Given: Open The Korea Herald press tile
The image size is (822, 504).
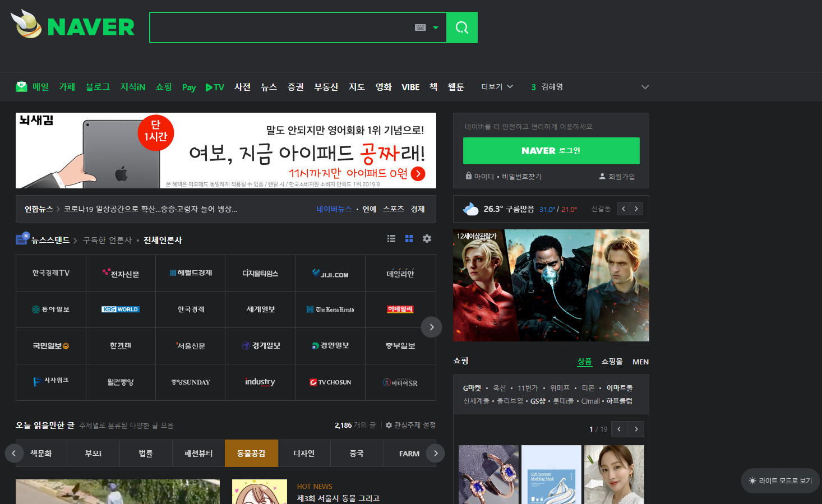Looking at the screenshot, I should (x=330, y=309).
